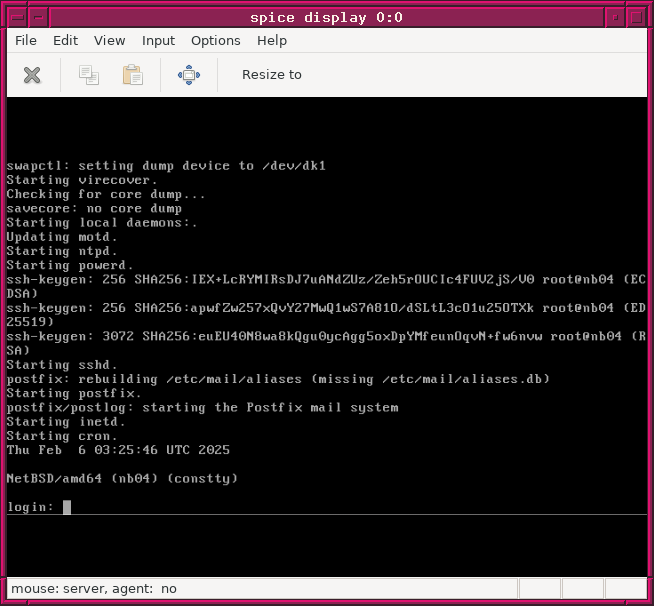Expand the Options menu
Viewport: 654px width, 606px height.
coord(215,41)
